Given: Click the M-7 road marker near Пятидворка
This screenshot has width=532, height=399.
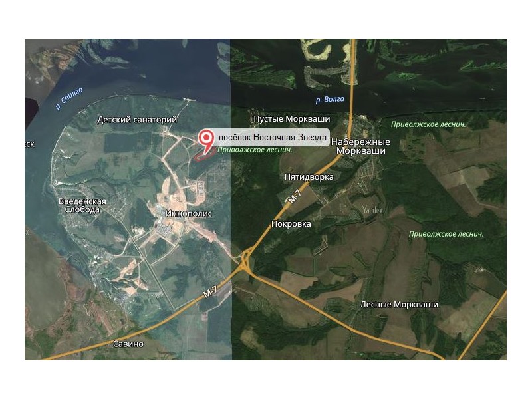Looking at the screenshot, I should (x=295, y=197).
